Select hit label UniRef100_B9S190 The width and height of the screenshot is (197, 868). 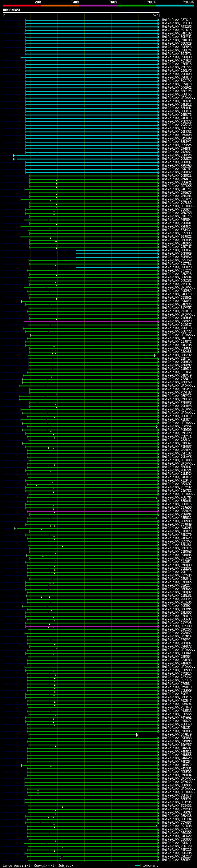coord(177,81)
